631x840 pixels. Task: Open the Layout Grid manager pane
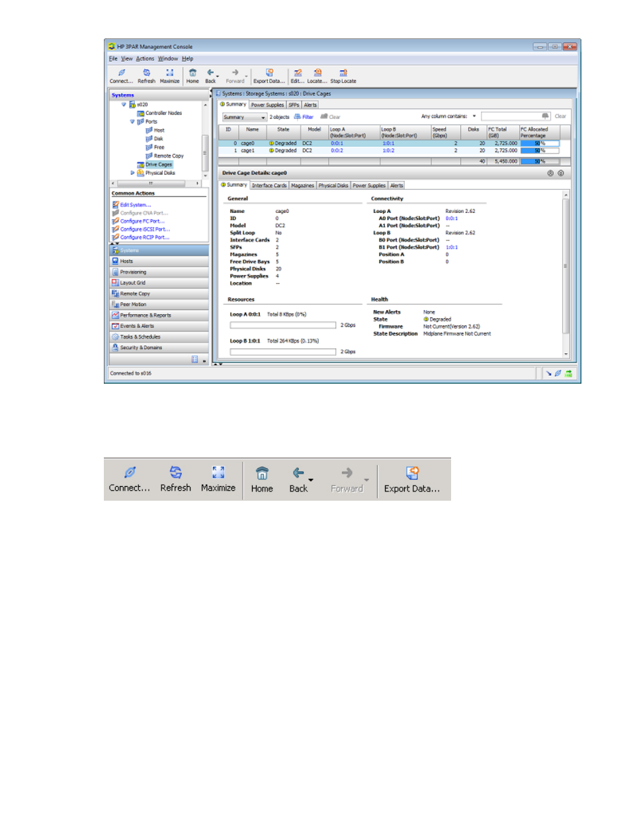click(x=159, y=282)
